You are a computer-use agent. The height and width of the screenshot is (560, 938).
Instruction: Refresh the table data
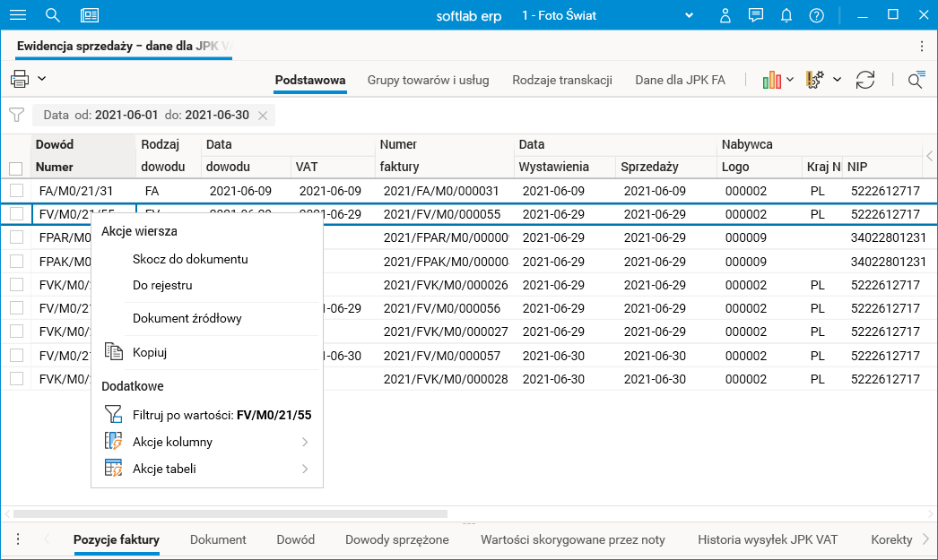865,80
